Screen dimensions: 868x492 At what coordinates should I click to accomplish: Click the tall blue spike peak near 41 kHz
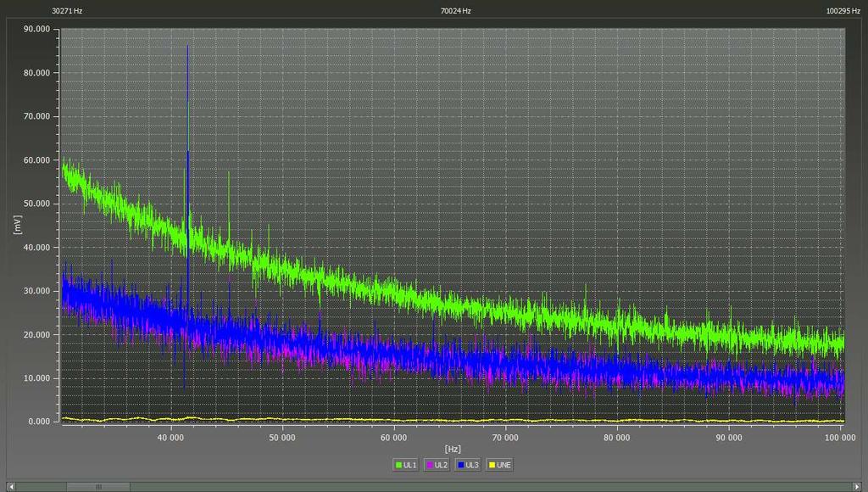(187, 48)
